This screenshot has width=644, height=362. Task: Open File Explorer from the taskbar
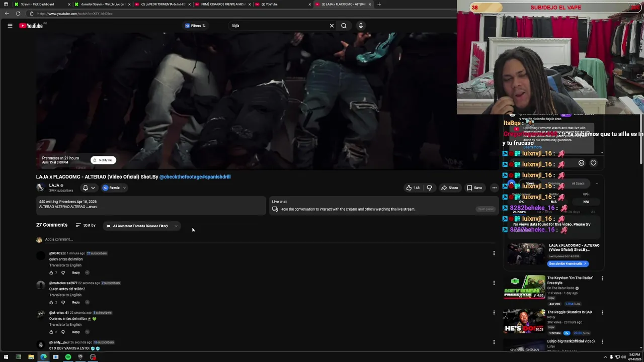[31, 357]
